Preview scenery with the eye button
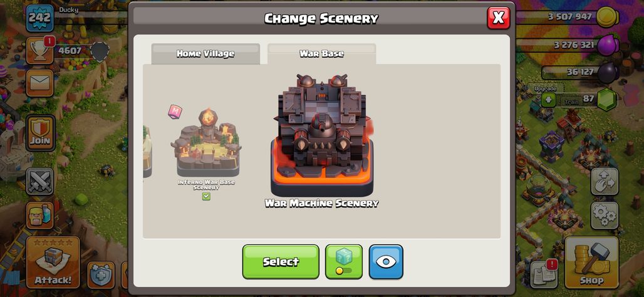The image size is (644, 297). click(x=386, y=262)
